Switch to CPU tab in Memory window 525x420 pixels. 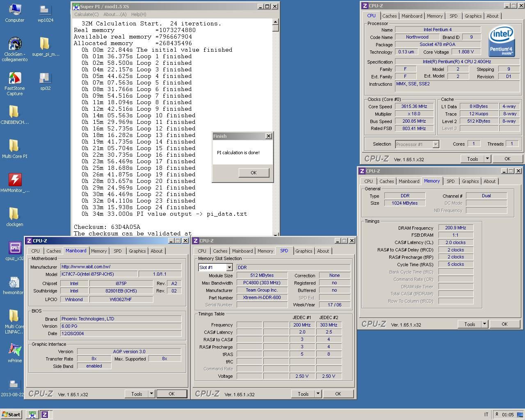(368, 181)
